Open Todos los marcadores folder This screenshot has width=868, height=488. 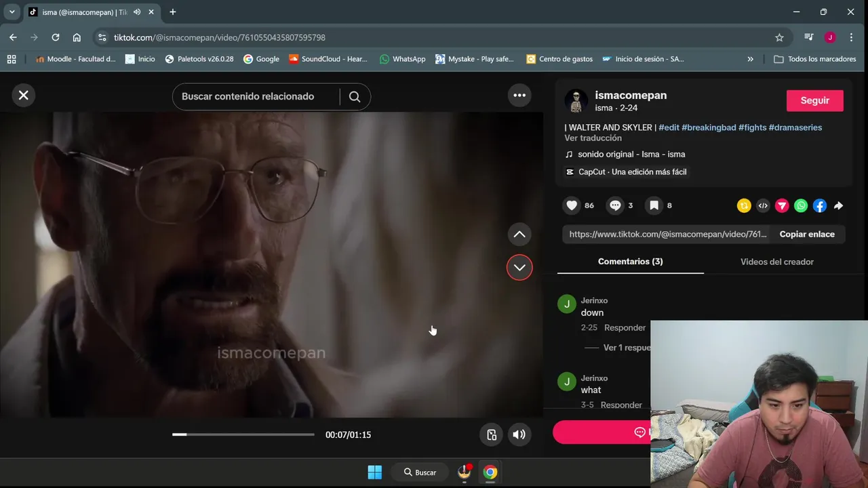pyautogui.click(x=815, y=59)
